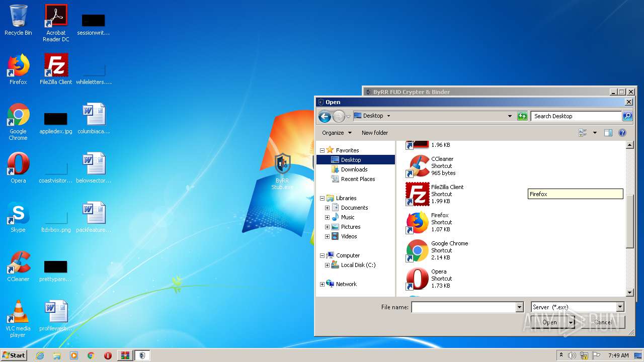
Task: Select packfeature Word document on desktop
Action: click(94, 217)
